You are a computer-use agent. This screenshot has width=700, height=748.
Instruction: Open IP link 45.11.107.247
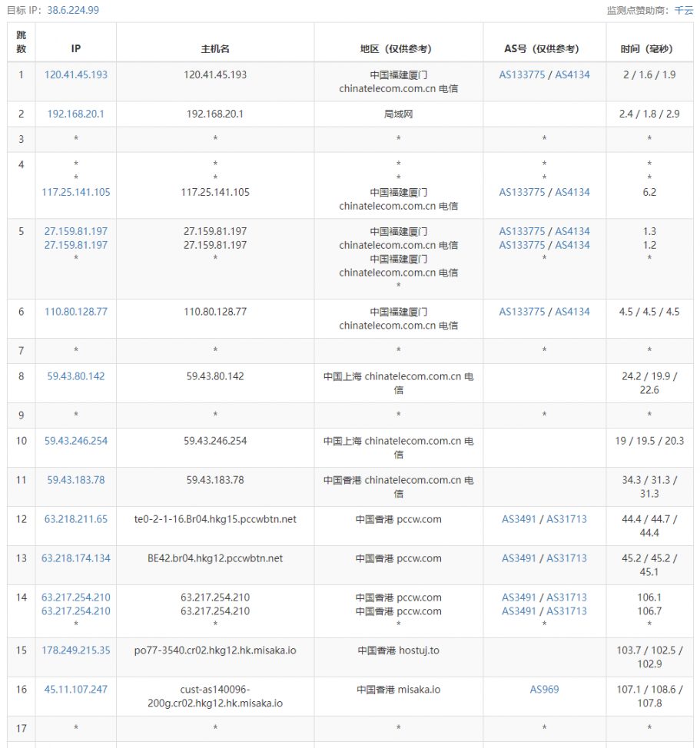click(x=76, y=689)
